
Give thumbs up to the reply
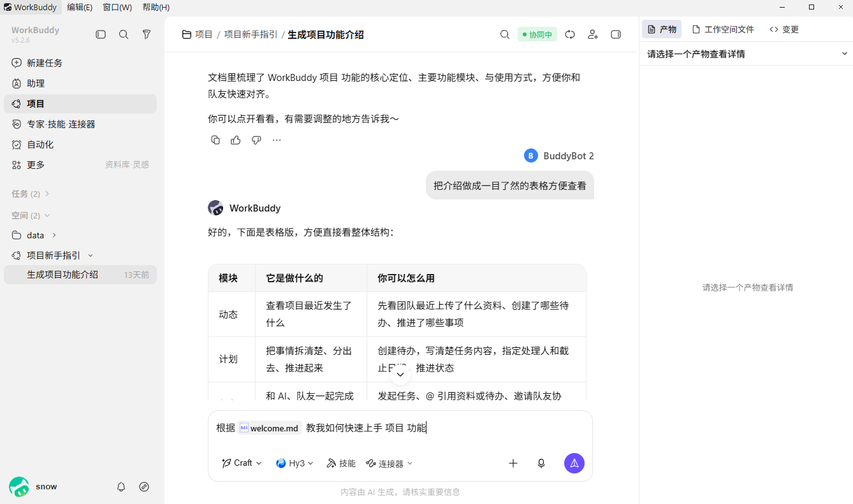pyautogui.click(x=236, y=140)
